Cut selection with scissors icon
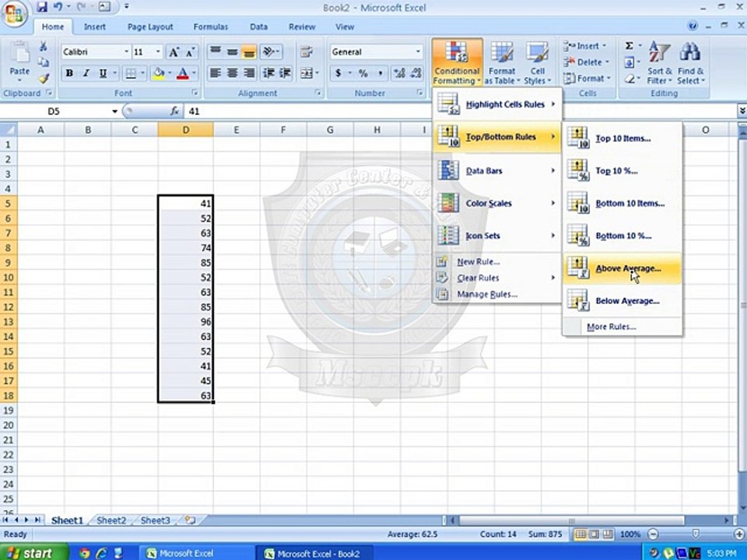 pos(44,47)
